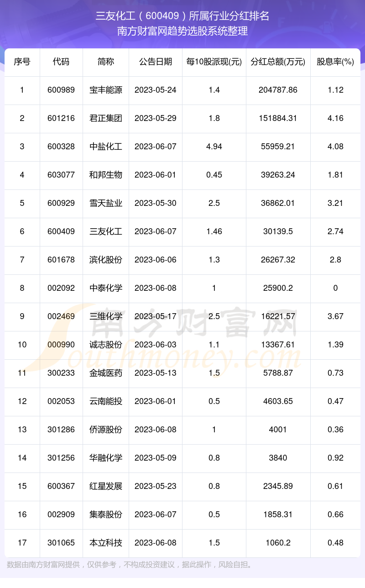Click the 每10股派现(元) column header
The width and height of the screenshot is (365, 588).
(x=214, y=62)
